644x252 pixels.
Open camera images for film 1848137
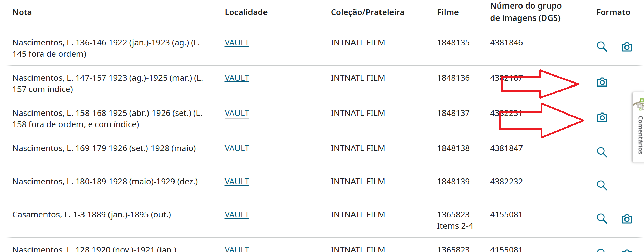click(x=602, y=118)
